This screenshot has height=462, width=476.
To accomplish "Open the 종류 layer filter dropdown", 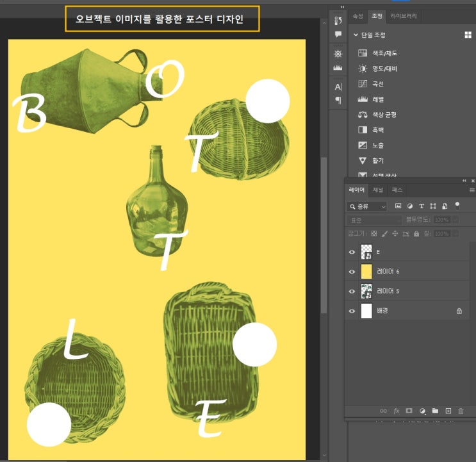I will click(x=366, y=207).
